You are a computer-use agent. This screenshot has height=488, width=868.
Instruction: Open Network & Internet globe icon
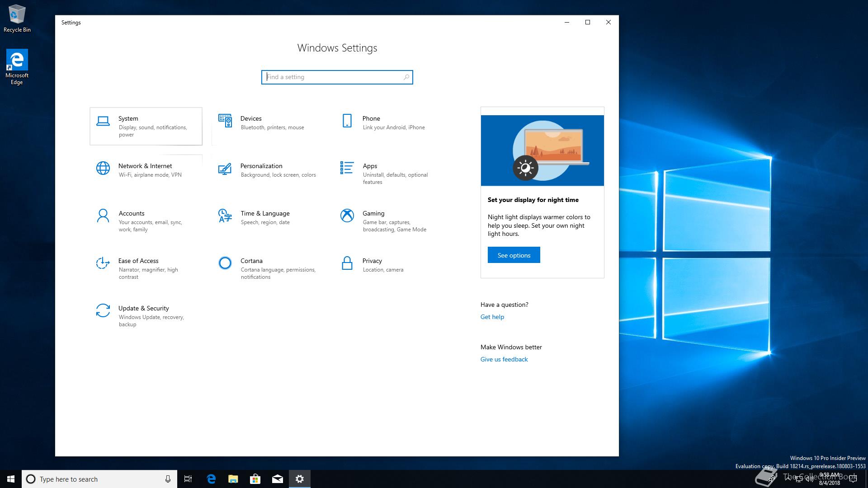coord(103,168)
